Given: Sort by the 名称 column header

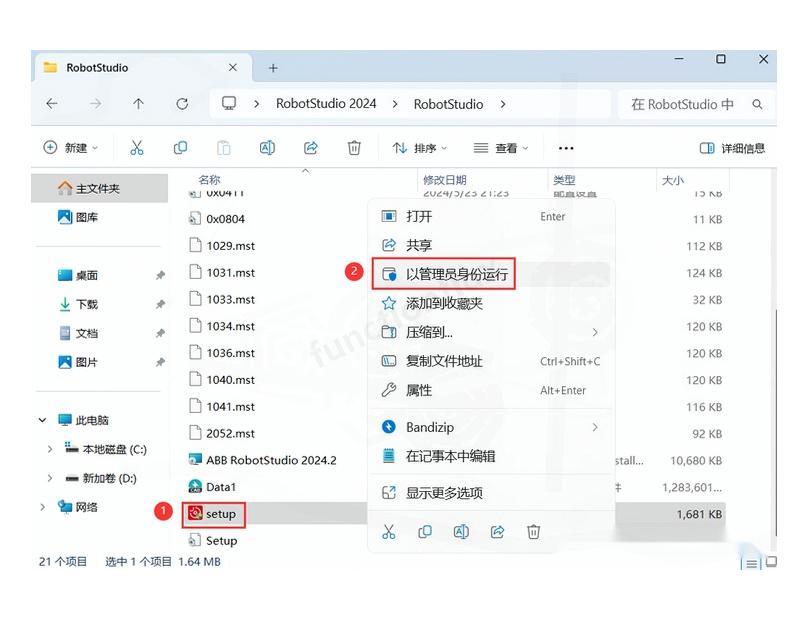Looking at the screenshot, I should coord(209,180).
